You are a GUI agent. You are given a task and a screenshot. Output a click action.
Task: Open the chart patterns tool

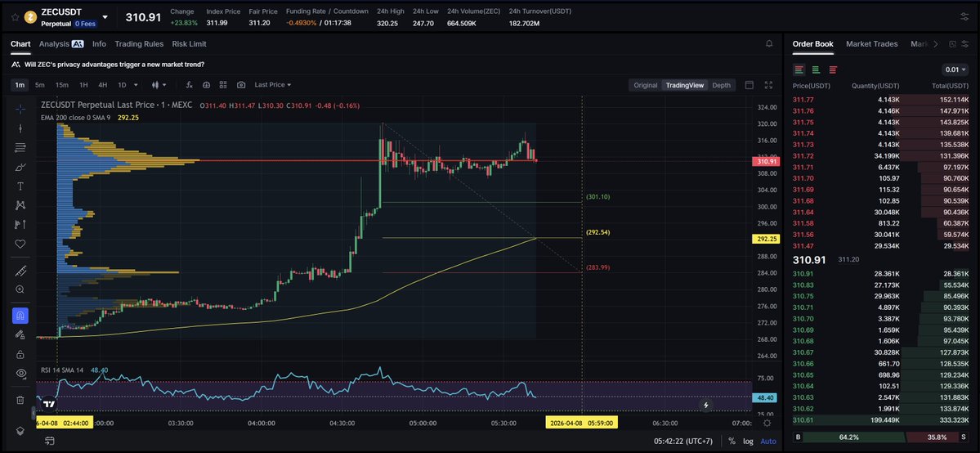20,205
